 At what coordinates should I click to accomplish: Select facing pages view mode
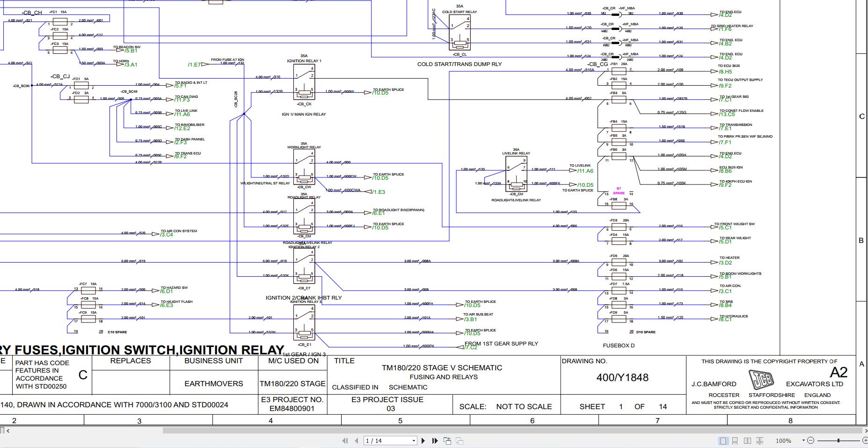(747, 441)
